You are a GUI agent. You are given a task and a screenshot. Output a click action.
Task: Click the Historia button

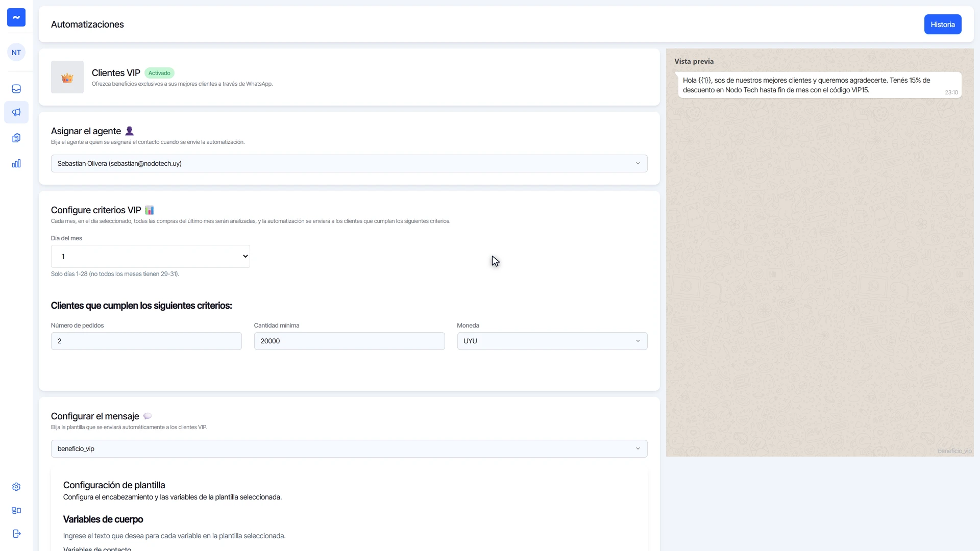coord(943,24)
